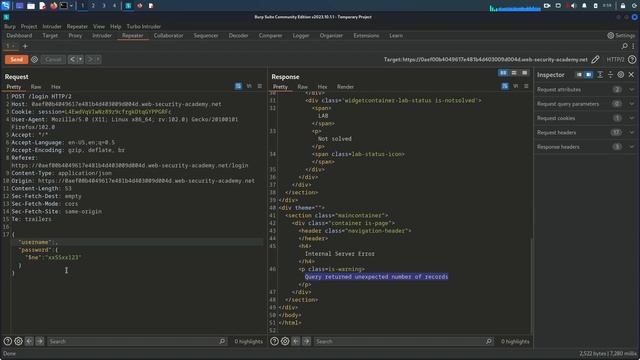Click the Cancel button
Image resolution: width=640 pixels, height=360 pixels.
pos(53,59)
